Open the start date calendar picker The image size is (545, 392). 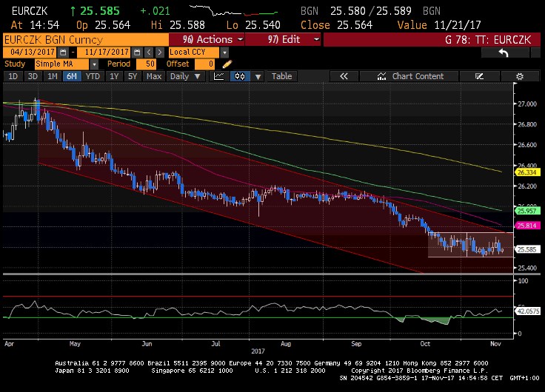tap(63, 53)
